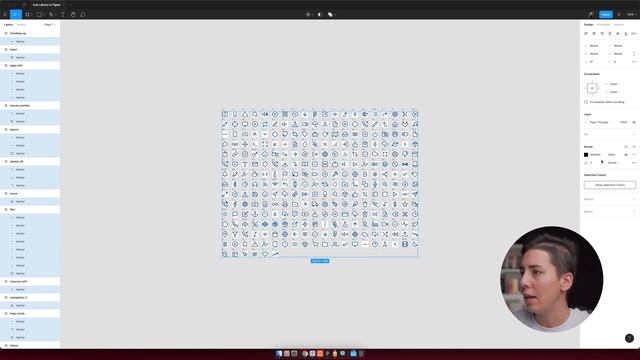Select the trending-up layer

click(18, 33)
